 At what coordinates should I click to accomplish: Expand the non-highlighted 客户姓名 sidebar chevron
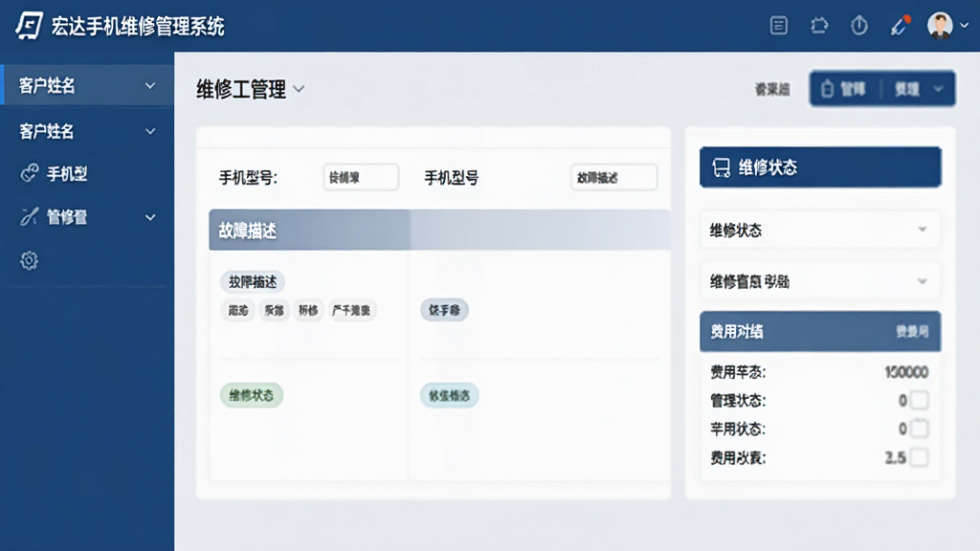pyautogui.click(x=150, y=131)
